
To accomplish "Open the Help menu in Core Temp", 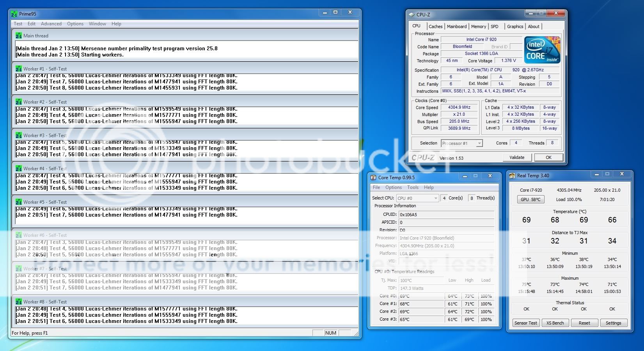I will pyautogui.click(x=429, y=187).
